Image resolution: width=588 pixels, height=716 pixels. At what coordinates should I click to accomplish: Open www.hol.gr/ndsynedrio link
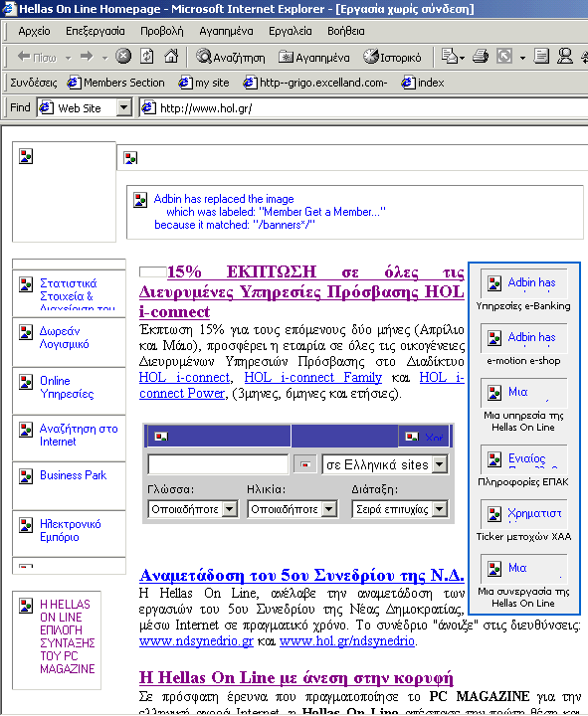coord(347,641)
